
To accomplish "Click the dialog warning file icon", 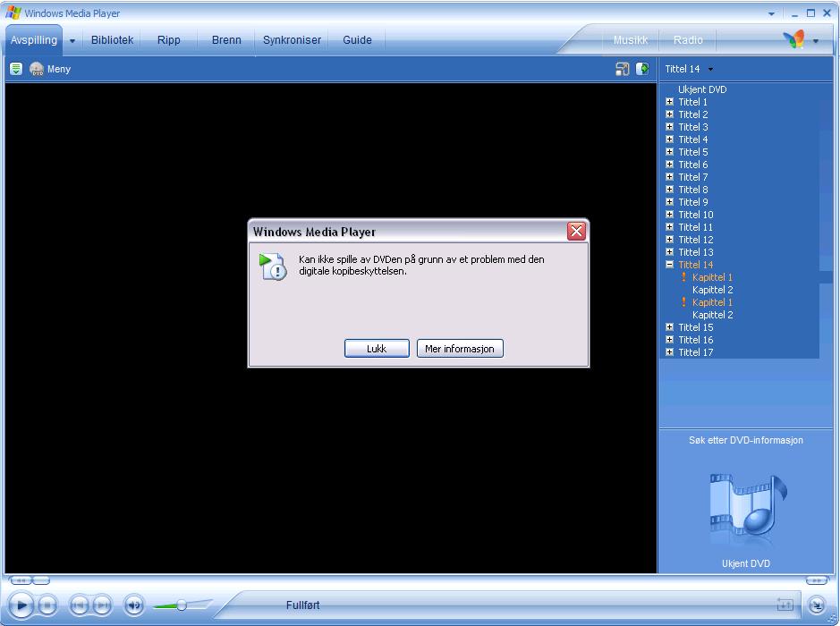I will 273,266.
